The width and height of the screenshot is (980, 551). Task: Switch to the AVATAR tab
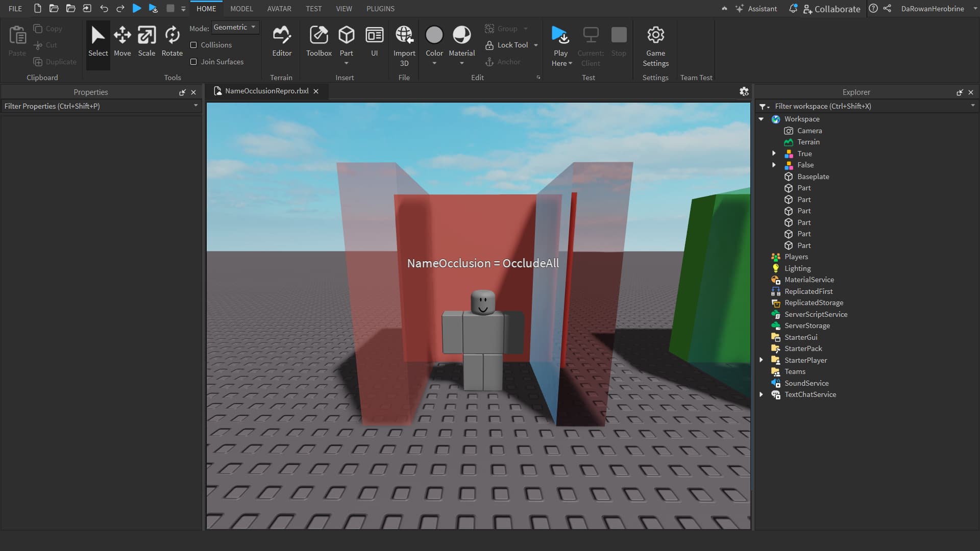click(x=279, y=9)
